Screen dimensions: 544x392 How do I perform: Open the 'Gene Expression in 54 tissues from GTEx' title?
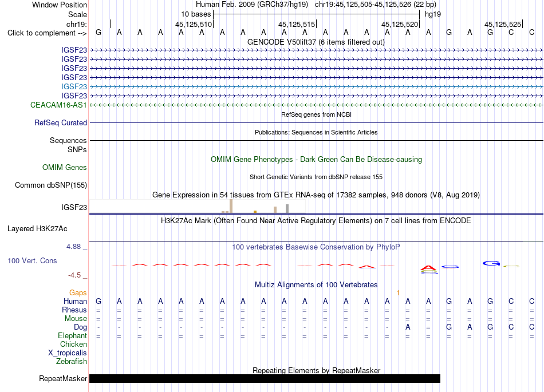(316, 195)
